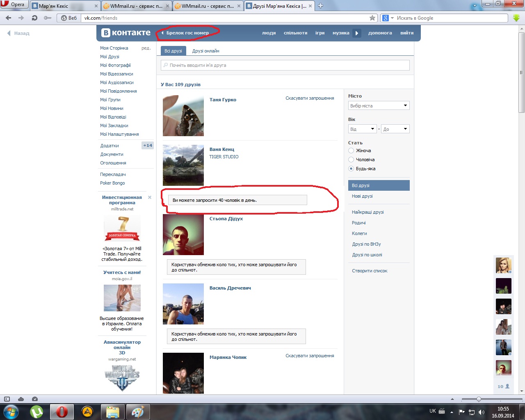Click the Створити список link
The height and width of the screenshot is (420, 525).
coord(370,271)
